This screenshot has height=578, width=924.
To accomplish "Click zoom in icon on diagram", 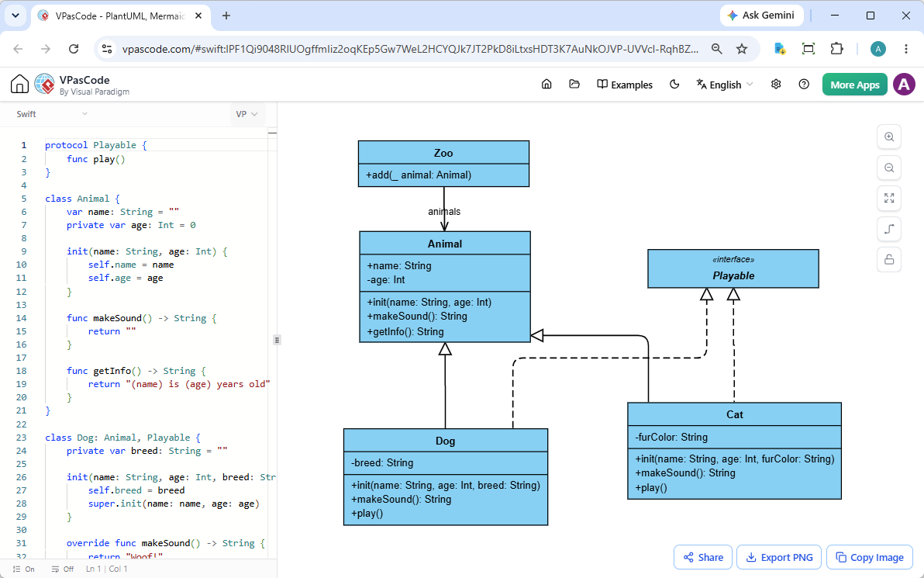I will point(888,137).
